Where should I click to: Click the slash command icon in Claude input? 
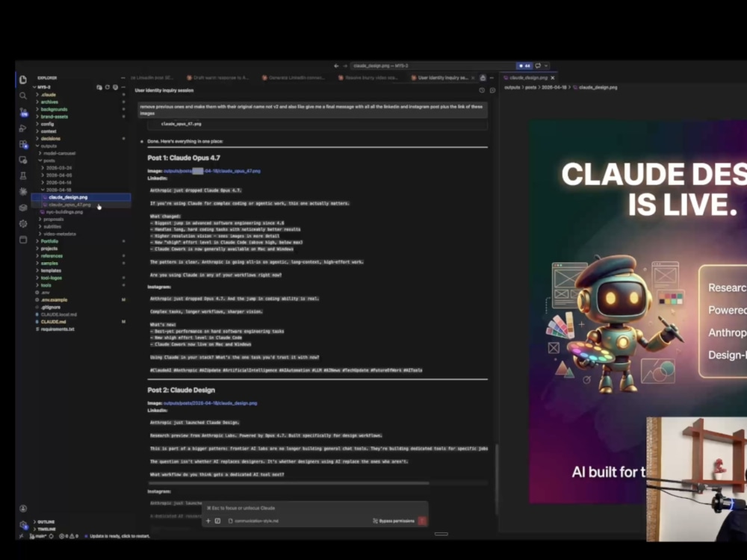point(217,521)
